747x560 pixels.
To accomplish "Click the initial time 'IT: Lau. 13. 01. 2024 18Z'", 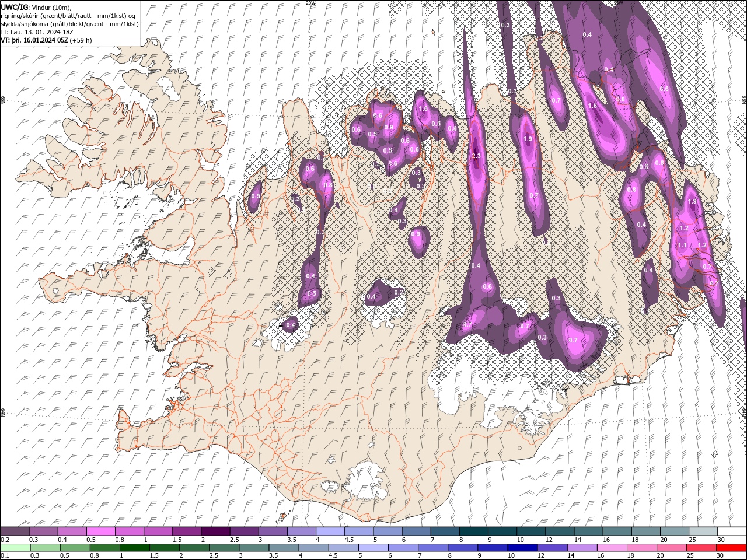I will [36, 32].
